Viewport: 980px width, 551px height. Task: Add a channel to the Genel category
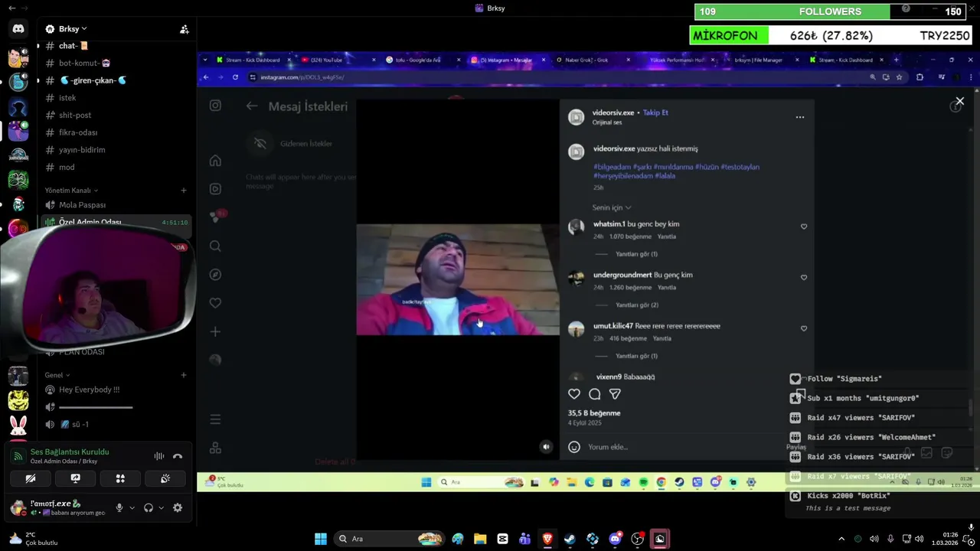pyautogui.click(x=184, y=375)
